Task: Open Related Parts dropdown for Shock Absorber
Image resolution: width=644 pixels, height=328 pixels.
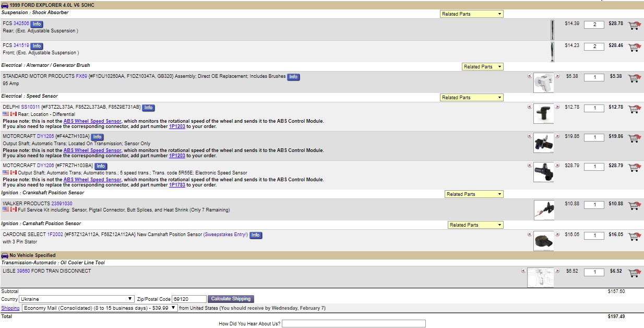Action: (x=472, y=14)
